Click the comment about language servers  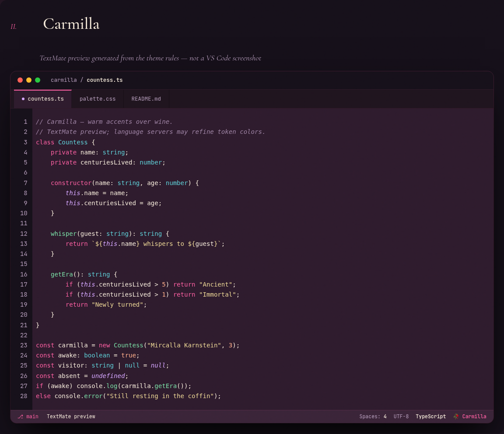150,132
